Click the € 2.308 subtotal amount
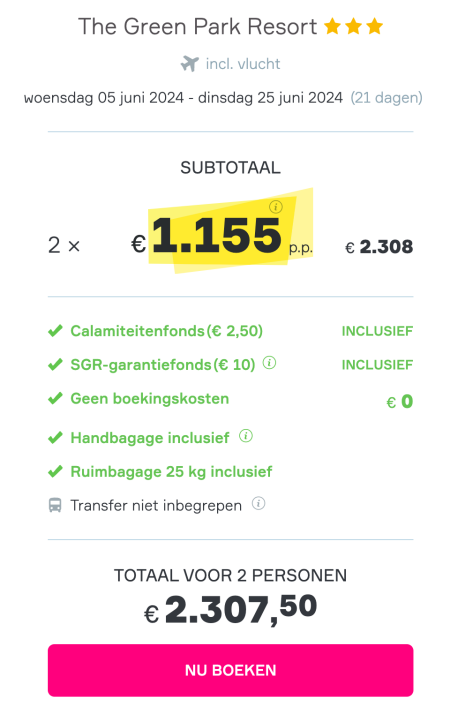The height and width of the screenshot is (707, 450). 379,247
